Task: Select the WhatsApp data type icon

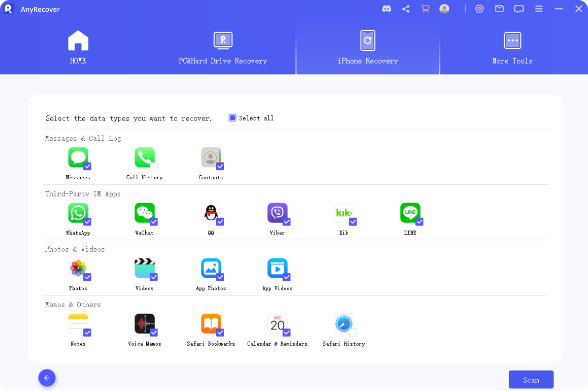Action: [x=78, y=213]
